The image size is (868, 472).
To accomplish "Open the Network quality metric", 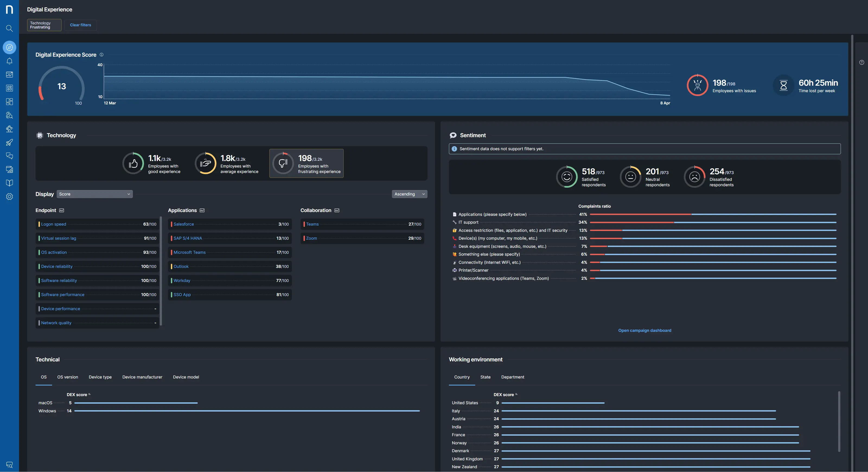I will (x=97, y=323).
